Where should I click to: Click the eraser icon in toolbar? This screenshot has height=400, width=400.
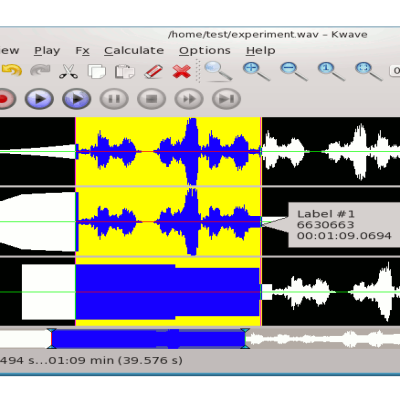[153, 71]
